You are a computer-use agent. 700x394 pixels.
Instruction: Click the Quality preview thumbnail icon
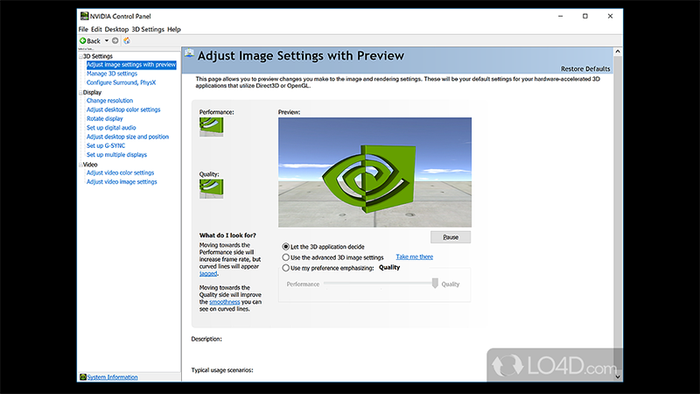click(x=211, y=189)
